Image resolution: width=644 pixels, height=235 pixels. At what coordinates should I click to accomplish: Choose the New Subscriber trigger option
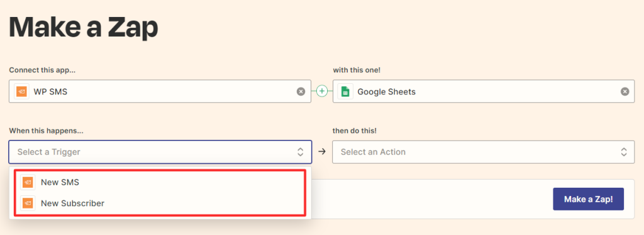tap(160, 203)
